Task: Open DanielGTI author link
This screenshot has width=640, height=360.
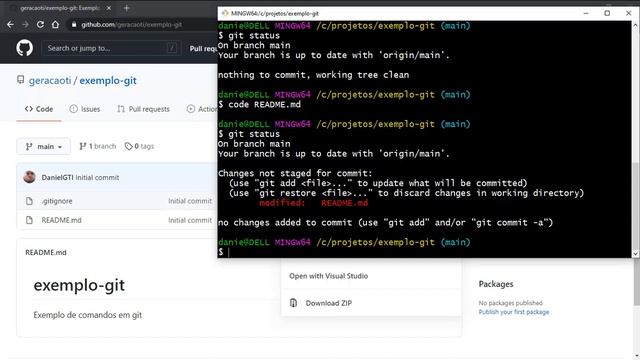Action: click(57, 177)
